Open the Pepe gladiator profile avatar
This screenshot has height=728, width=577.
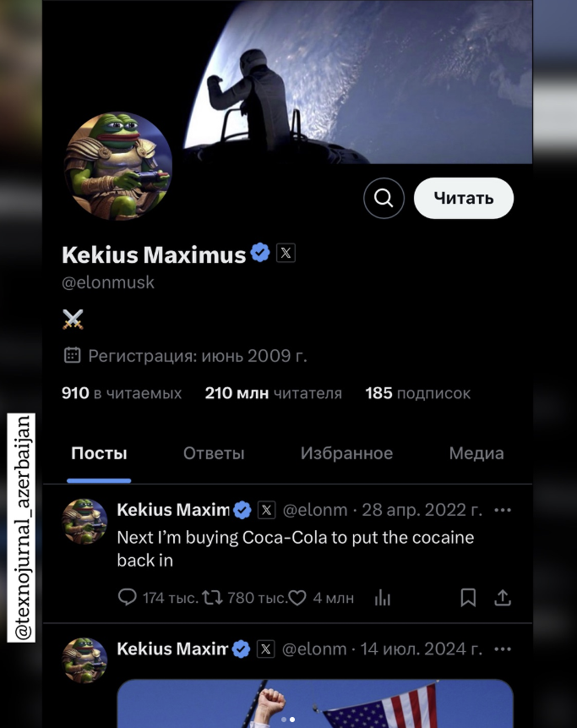pos(118,167)
